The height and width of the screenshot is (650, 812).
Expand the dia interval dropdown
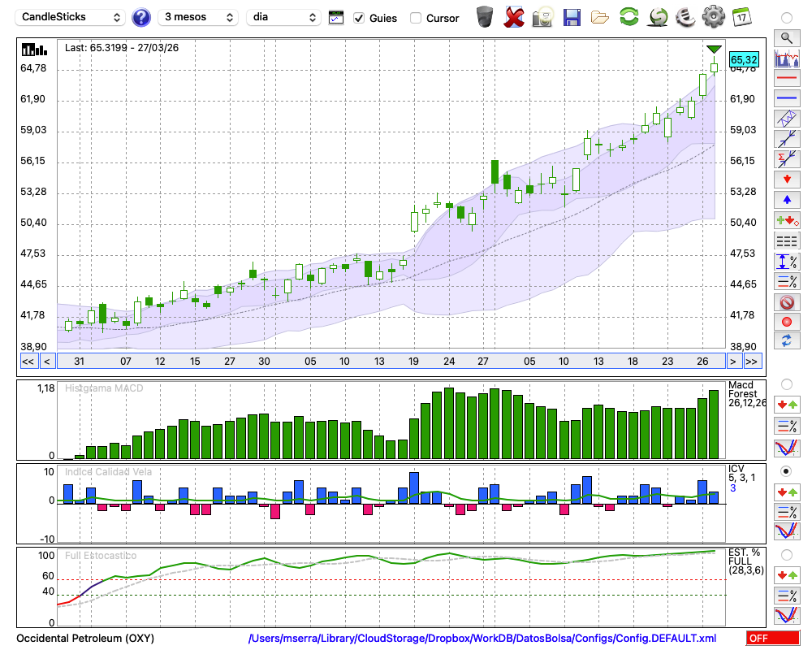pos(283,17)
